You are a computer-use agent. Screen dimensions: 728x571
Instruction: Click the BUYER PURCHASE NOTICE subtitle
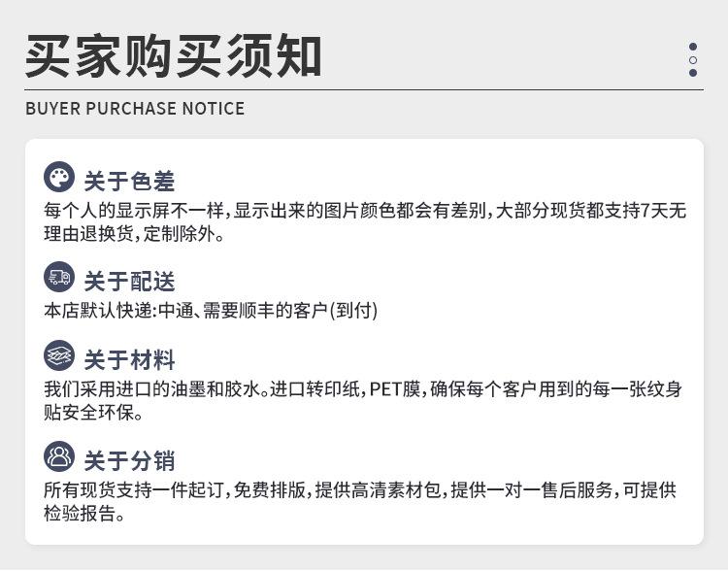coord(135,109)
